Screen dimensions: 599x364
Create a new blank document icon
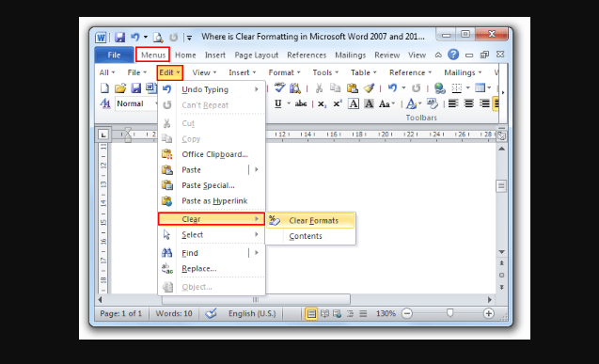(x=104, y=88)
